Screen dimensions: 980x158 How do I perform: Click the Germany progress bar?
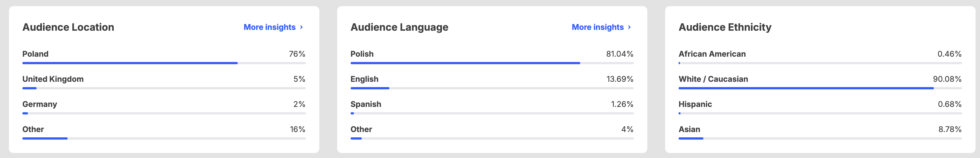(x=164, y=113)
